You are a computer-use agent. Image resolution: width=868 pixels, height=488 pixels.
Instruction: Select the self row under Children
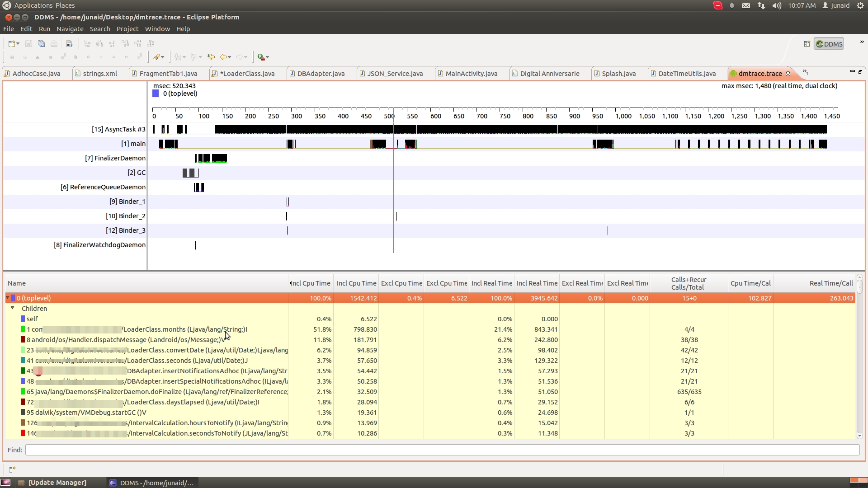tap(429, 319)
